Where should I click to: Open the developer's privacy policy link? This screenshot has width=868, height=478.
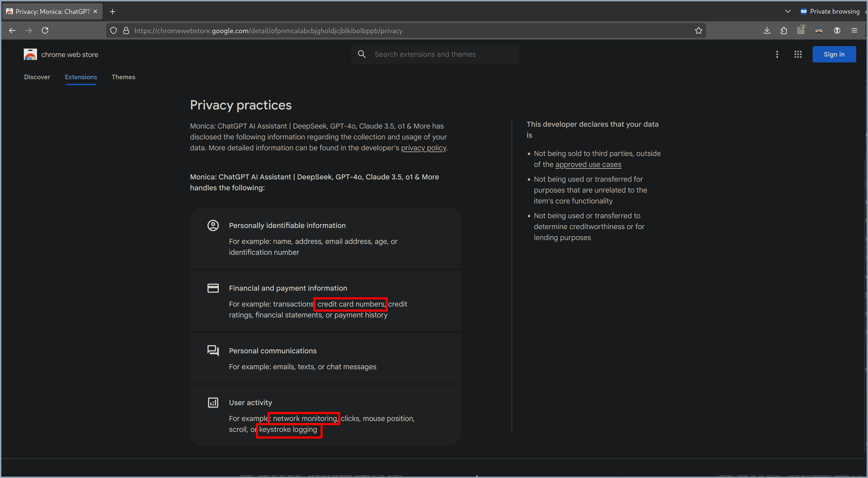(424, 148)
